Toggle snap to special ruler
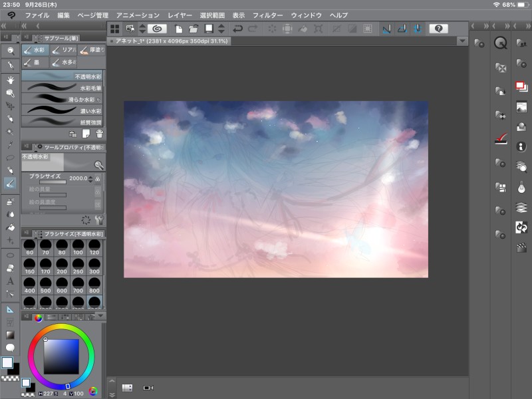The image size is (532, 399). (x=402, y=29)
